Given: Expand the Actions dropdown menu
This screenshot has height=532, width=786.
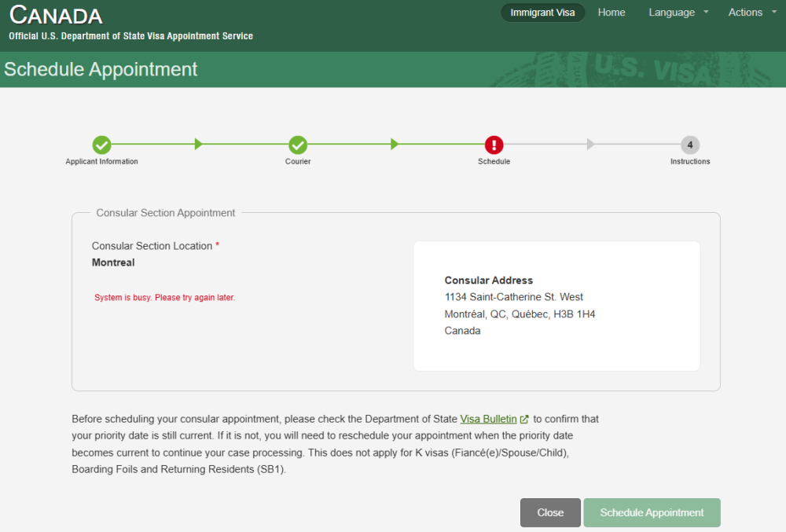Looking at the screenshot, I should click(x=751, y=13).
